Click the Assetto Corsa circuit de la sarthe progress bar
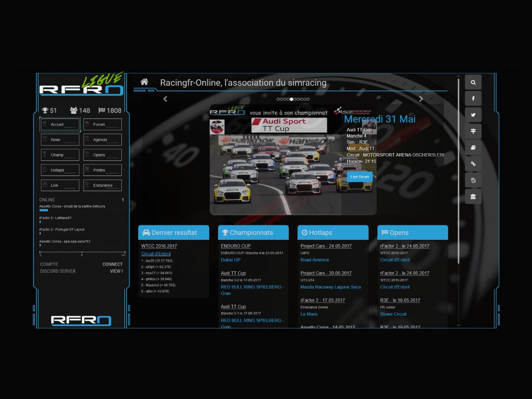 82,210
